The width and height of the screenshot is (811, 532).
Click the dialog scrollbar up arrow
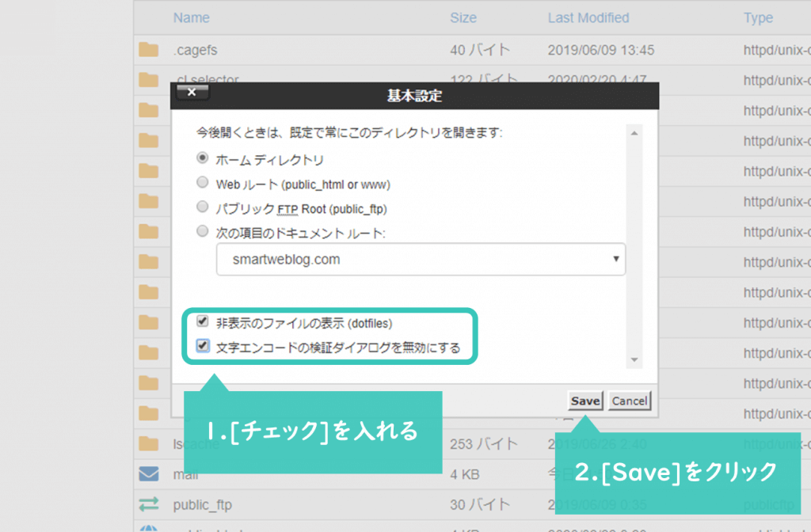tap(634, 133)
